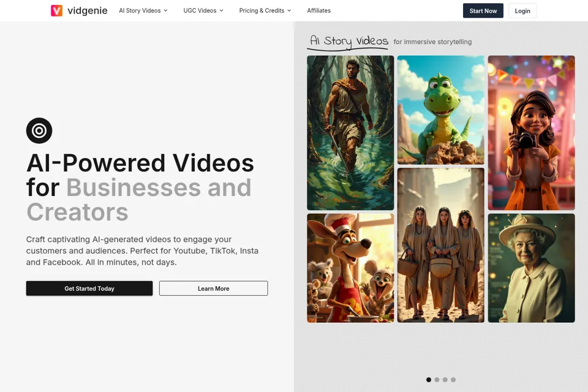588x392 pixels.
Task: Open the green dinosaur video thumbnail
Action: (440, 110)
